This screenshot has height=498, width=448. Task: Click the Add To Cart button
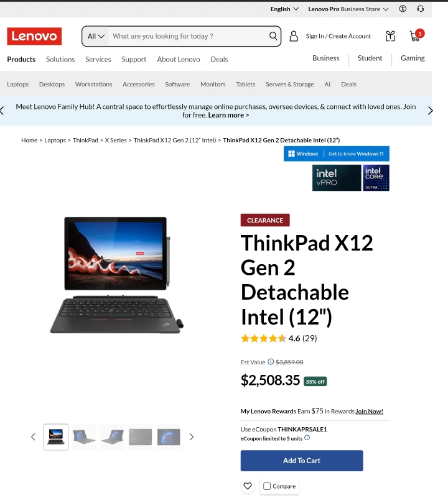(x=302, y=460)
